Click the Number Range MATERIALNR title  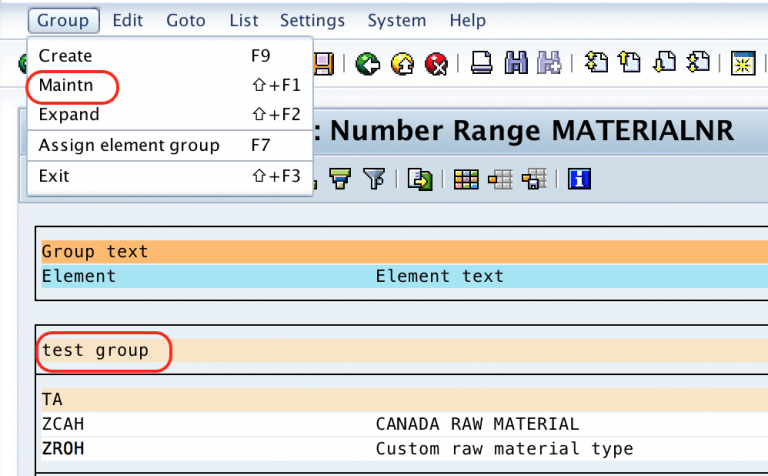(532, 131)
